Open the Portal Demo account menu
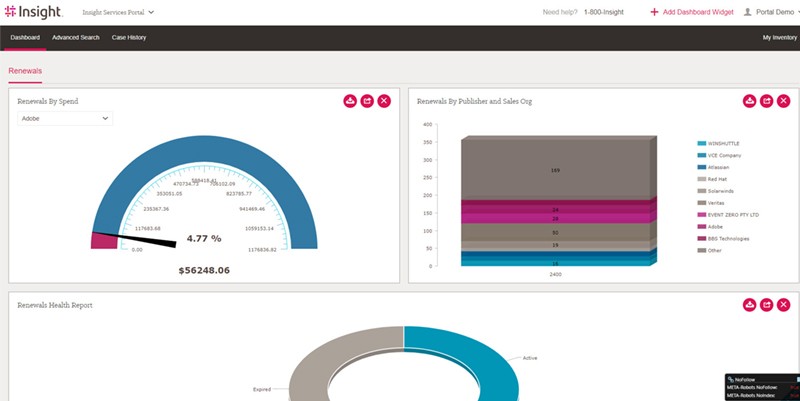800x401 pixels. click(775, 12)
